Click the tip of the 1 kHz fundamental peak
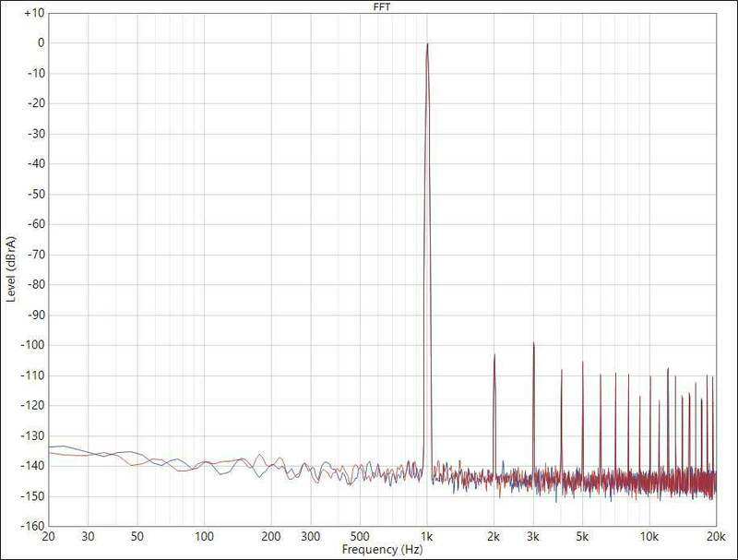The image size is (738, 560). coord(427,44)
